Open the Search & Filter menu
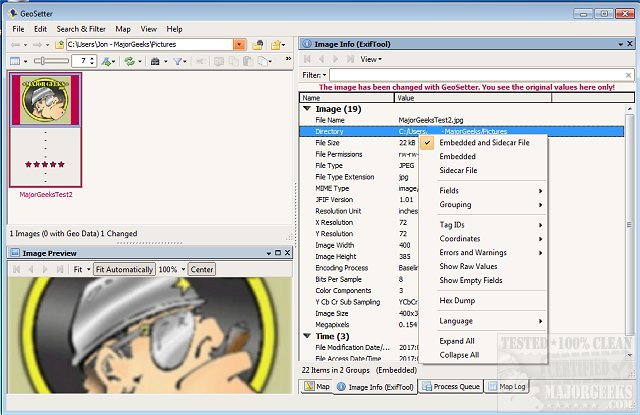 tap(82, 29)
